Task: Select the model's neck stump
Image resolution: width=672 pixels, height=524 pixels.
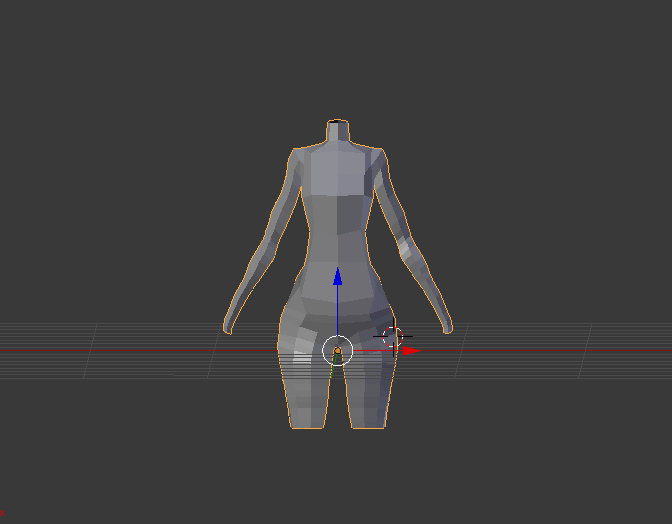Action: click(338, 130)
